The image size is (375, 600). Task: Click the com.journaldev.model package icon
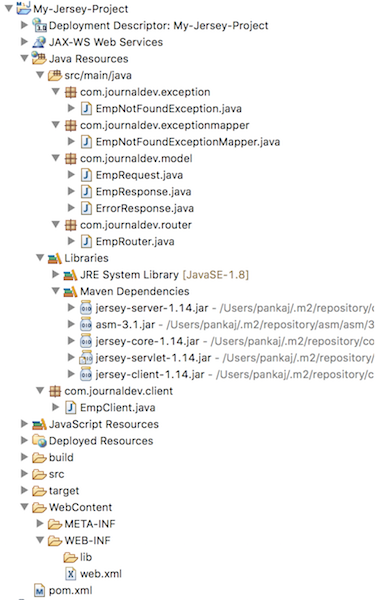tap(70, 158)
